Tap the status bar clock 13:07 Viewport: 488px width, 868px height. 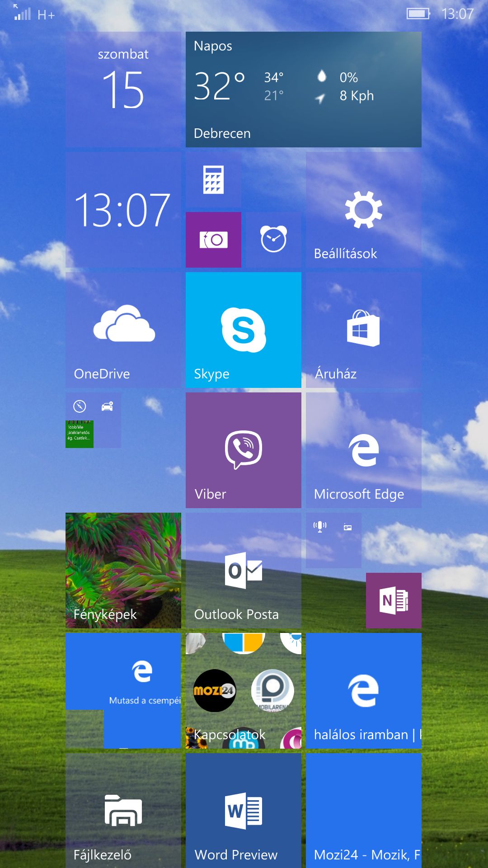click(457, 14)
